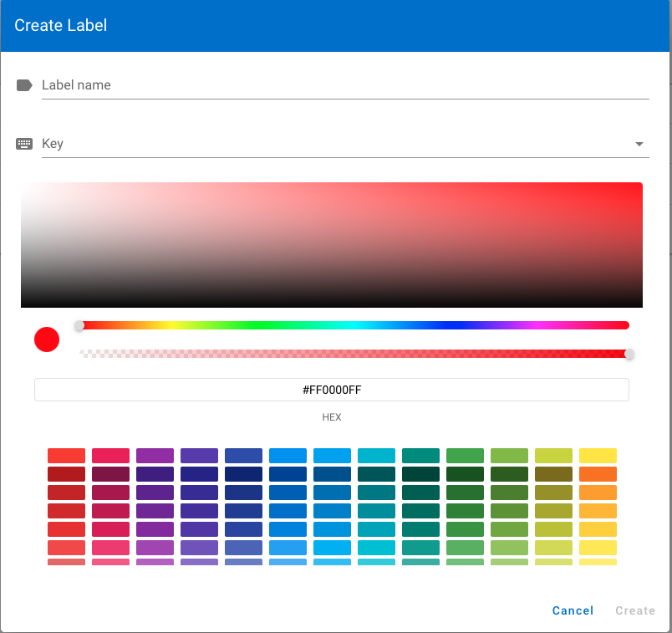Click the red-to-black saturation gradient canvas
Screen dimensions: 672x633
(332, 245)
